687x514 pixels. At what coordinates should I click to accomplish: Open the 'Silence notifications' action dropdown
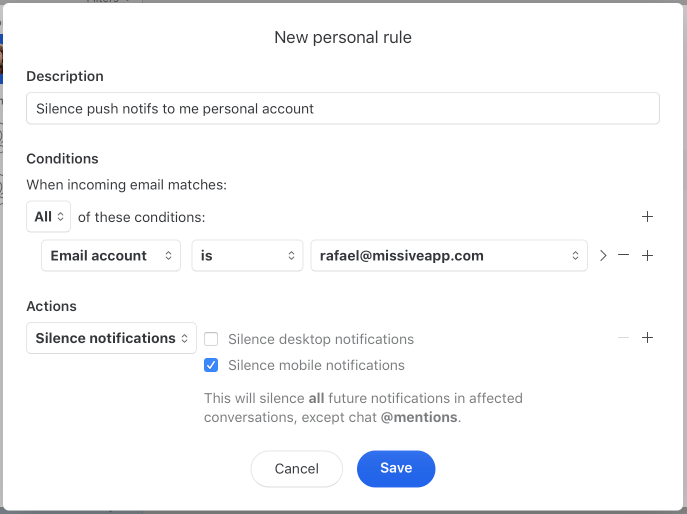[111, 338]
